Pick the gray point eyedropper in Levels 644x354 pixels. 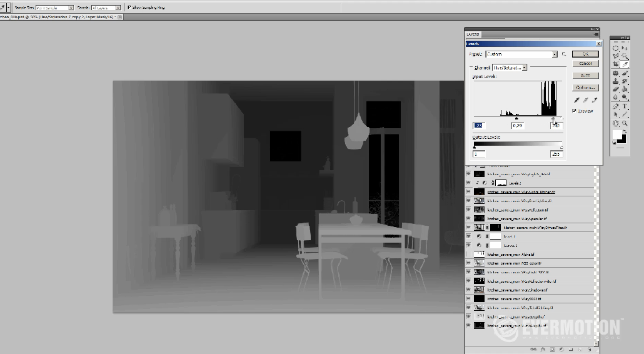[585, 100]
